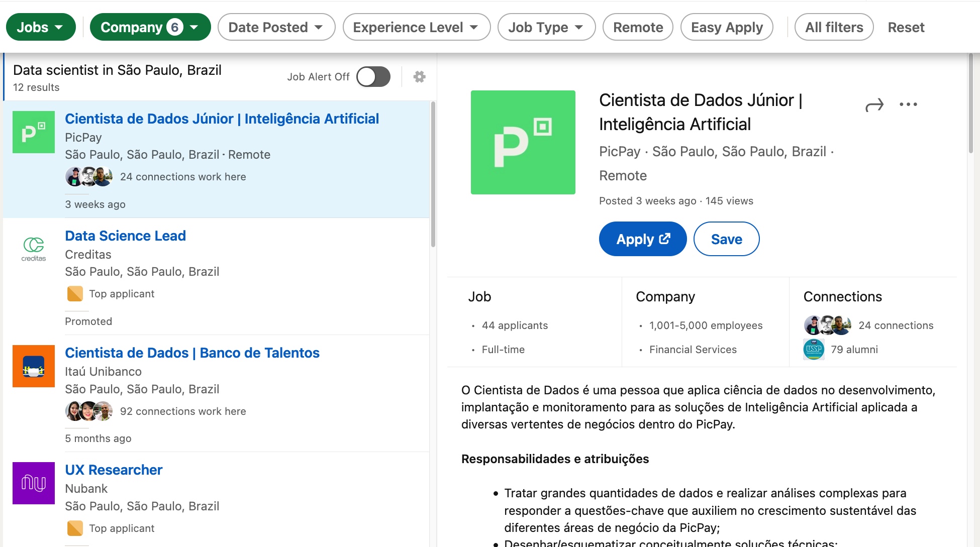Click the blue Apply button
The height and width of the screenshot is (547, 980).
(x=643, y=239)
